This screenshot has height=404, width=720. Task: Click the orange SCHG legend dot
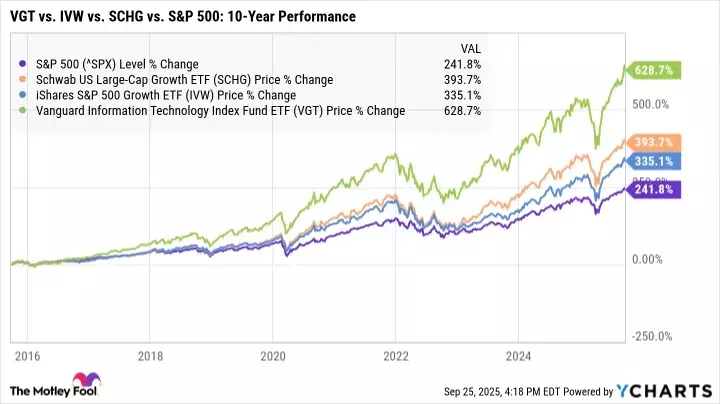(21, 80)
